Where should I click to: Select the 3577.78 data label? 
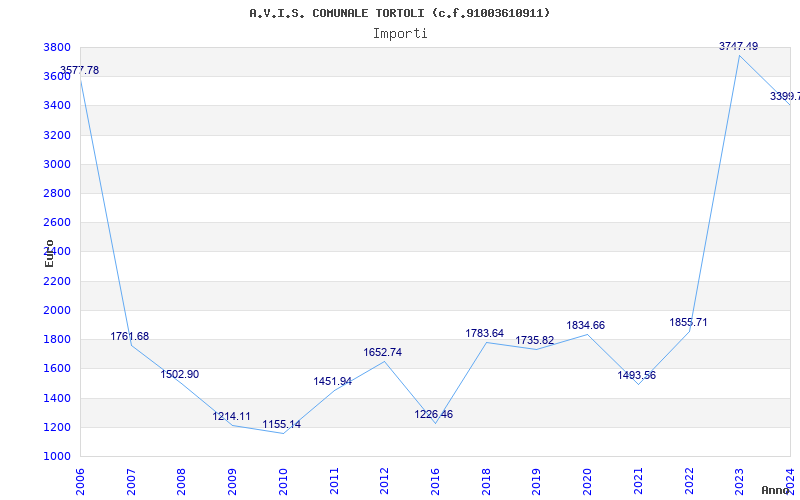tap(80, 70)
